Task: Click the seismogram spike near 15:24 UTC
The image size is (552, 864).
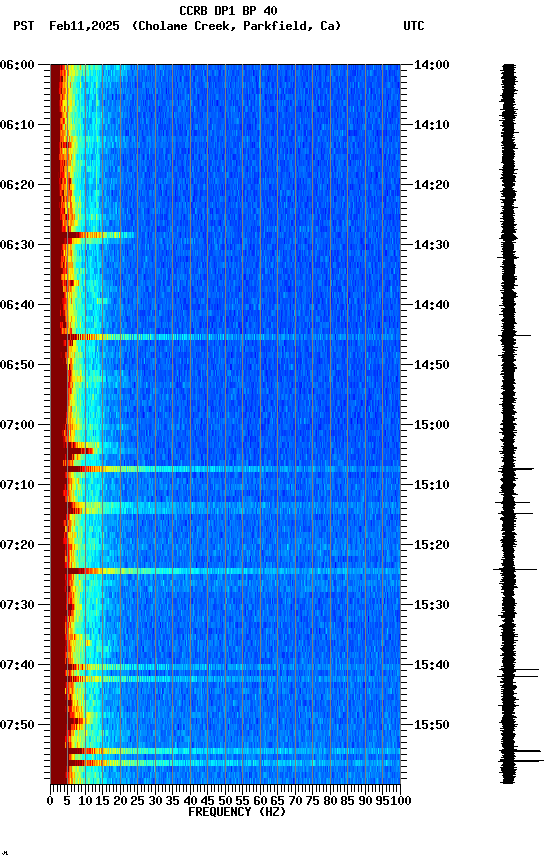Action: [515, 569]
